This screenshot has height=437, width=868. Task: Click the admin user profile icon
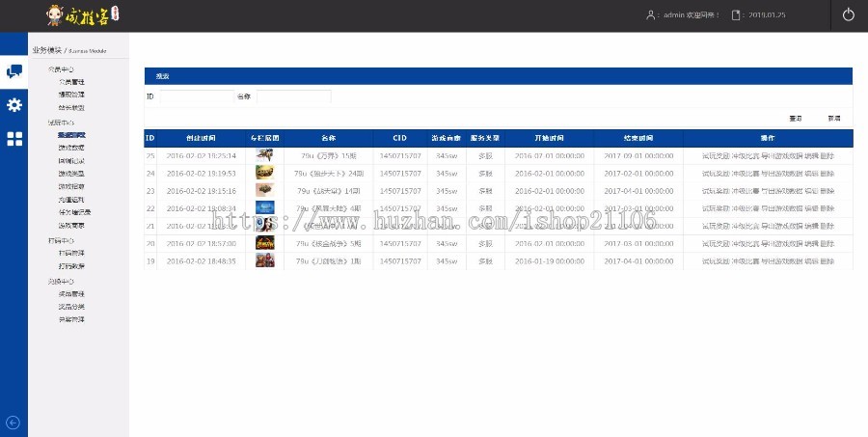[650, 15]
